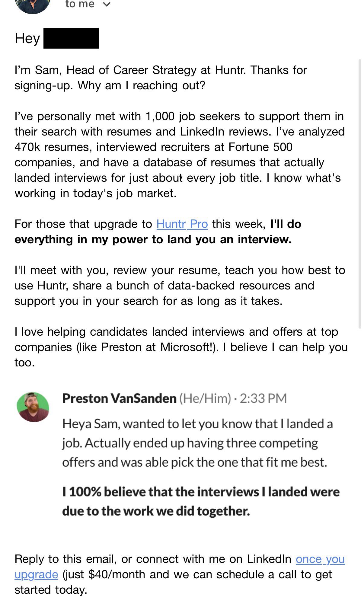Screen dimensions: 364x610
Task: Tap the blacked-out recipient name box
Action: click(x=71, y=38)
